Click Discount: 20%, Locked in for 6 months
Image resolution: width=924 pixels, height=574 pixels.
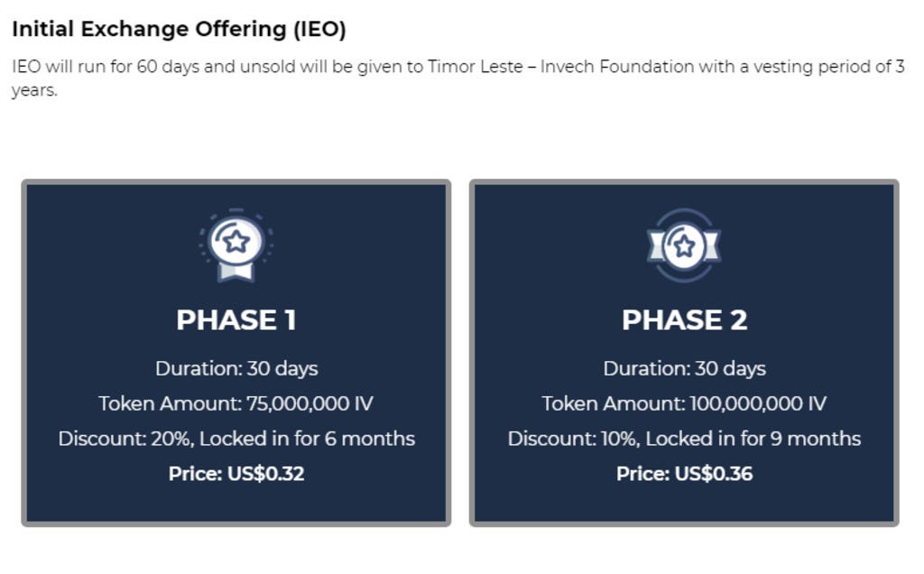(236, 439)
